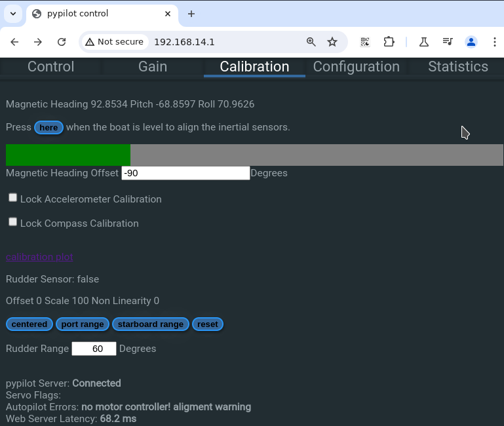The image size is (504, 426).
Task: Open the Not secure site info chip
Action: (114, 42)
